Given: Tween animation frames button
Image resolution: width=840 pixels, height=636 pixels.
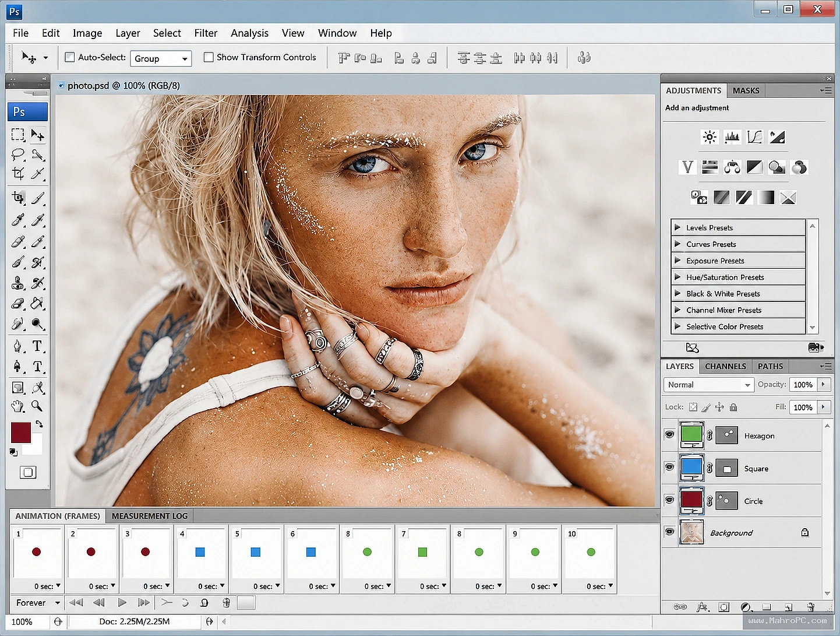Looking at the screenshot, I should tap(167, 602).
